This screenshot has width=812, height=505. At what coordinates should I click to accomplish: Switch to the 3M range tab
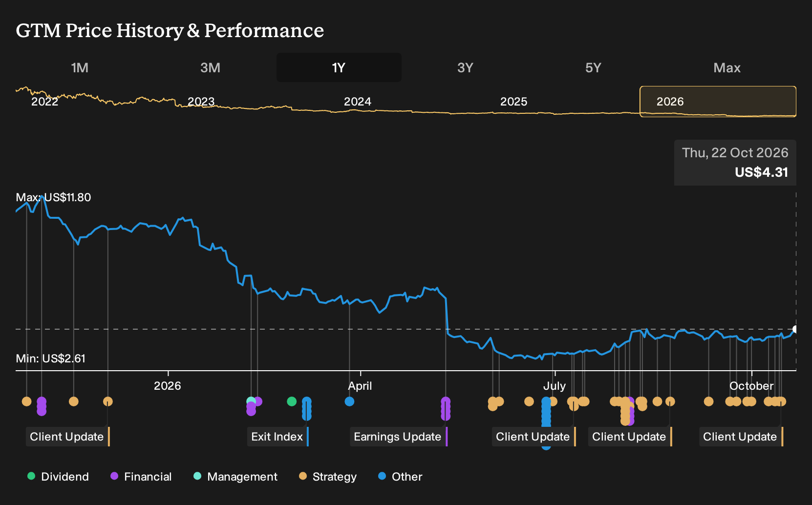point(210,67)
